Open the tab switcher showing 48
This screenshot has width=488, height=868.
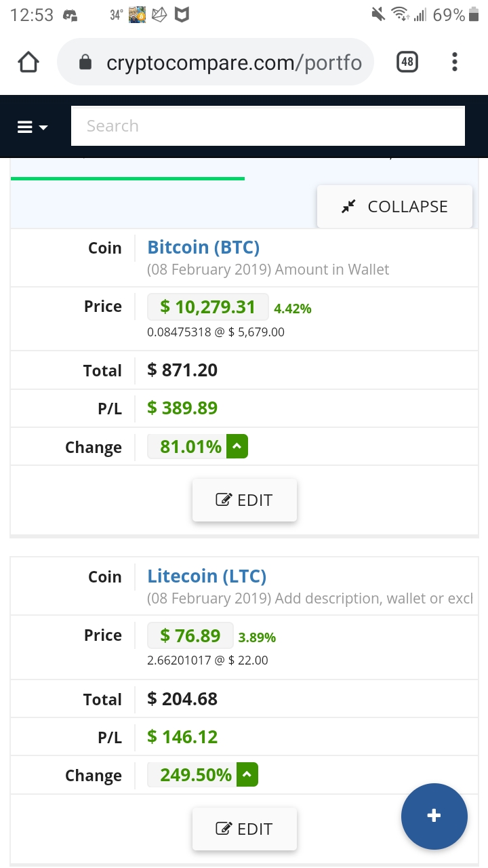pyautogui.click(x=407, y=62)
